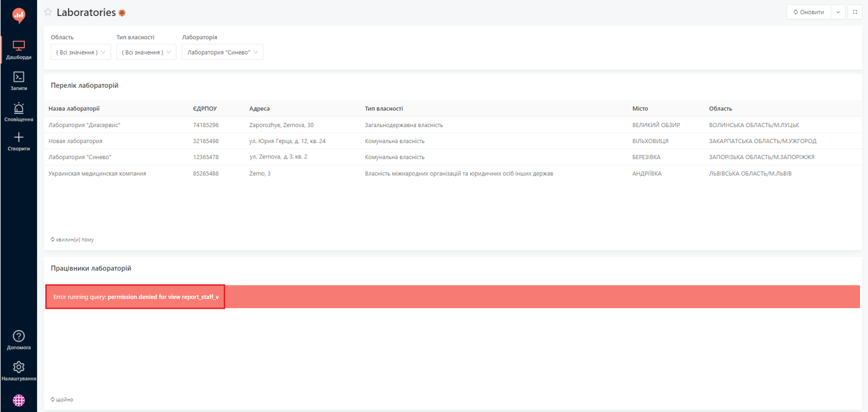Screen dimensions: 868x412
Task: Select the Новая лаборатория row name
Action: pyautogui.click(x=75, y=141)
